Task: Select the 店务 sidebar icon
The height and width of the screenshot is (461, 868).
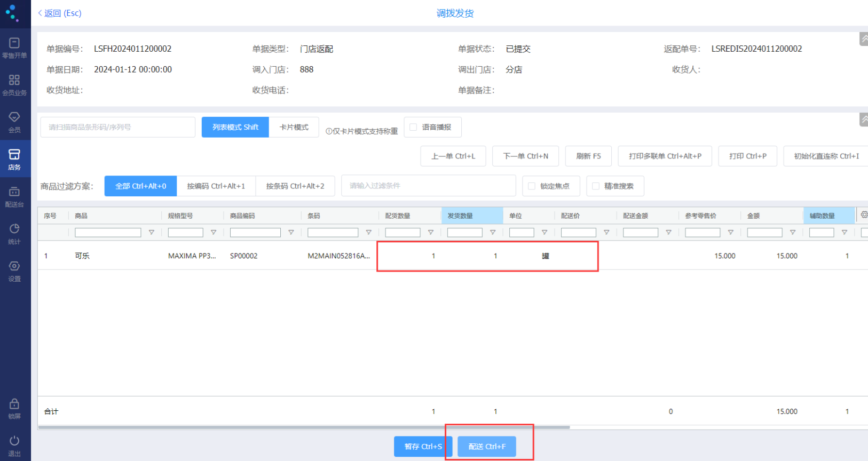Action: 14,159
